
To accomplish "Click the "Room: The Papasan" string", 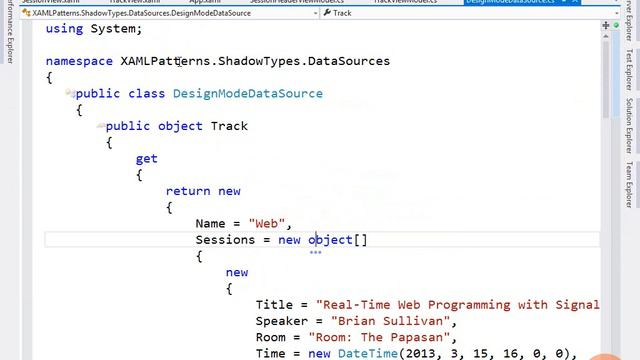I will coord(379,338).
